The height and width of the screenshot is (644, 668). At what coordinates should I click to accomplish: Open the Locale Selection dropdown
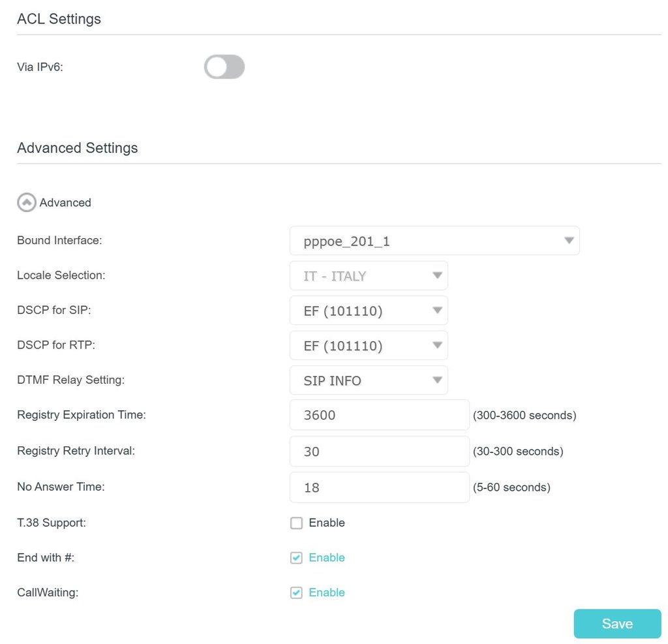369,276
